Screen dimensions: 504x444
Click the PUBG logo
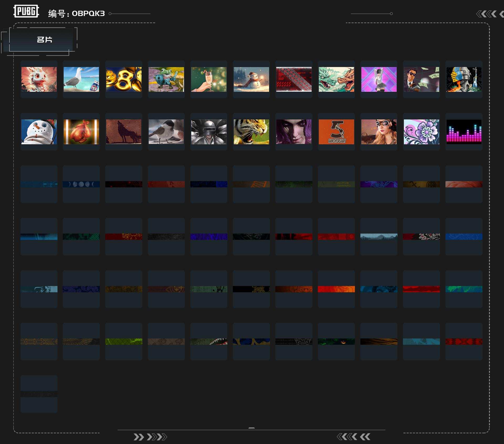26,11
